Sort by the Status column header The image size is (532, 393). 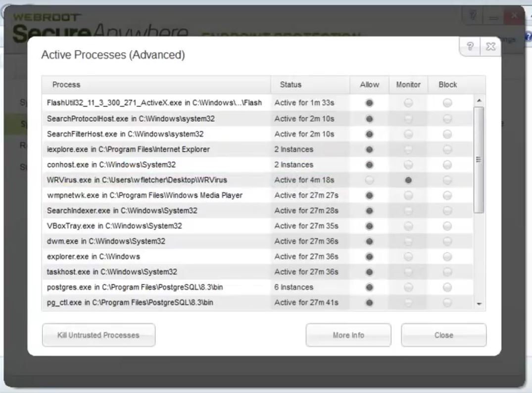point(310,85)
